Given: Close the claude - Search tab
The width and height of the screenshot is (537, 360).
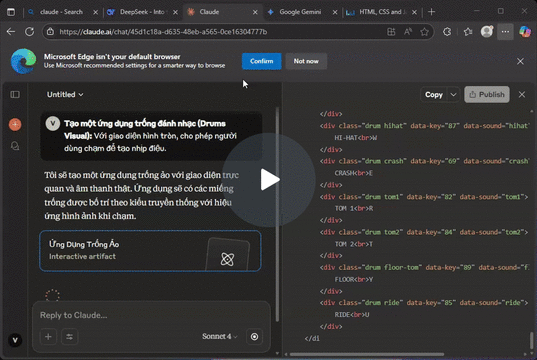Looking at the screenshot, I should pyautogui.click(x=96, y=12).
